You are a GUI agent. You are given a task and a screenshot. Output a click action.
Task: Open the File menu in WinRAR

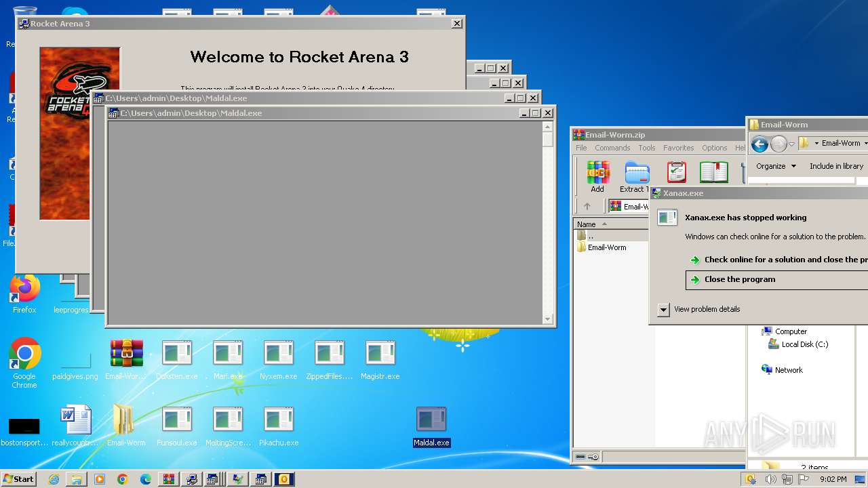tap(581, 148)
